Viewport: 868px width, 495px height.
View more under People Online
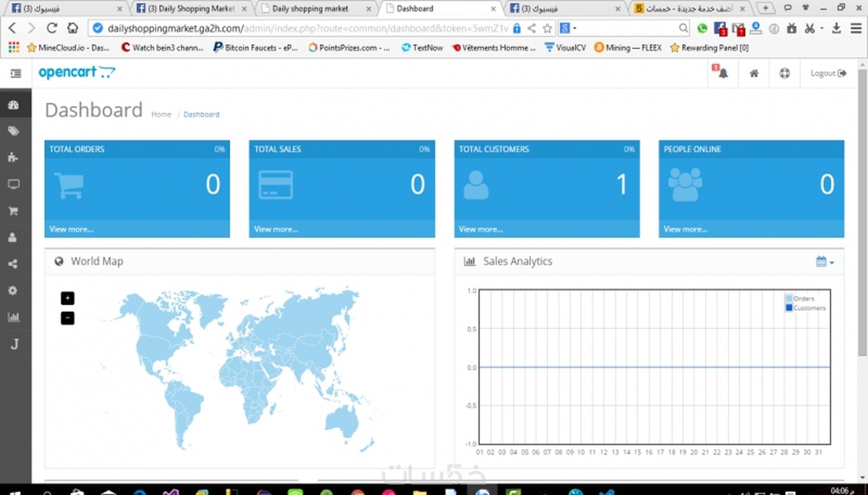(686, 229)
